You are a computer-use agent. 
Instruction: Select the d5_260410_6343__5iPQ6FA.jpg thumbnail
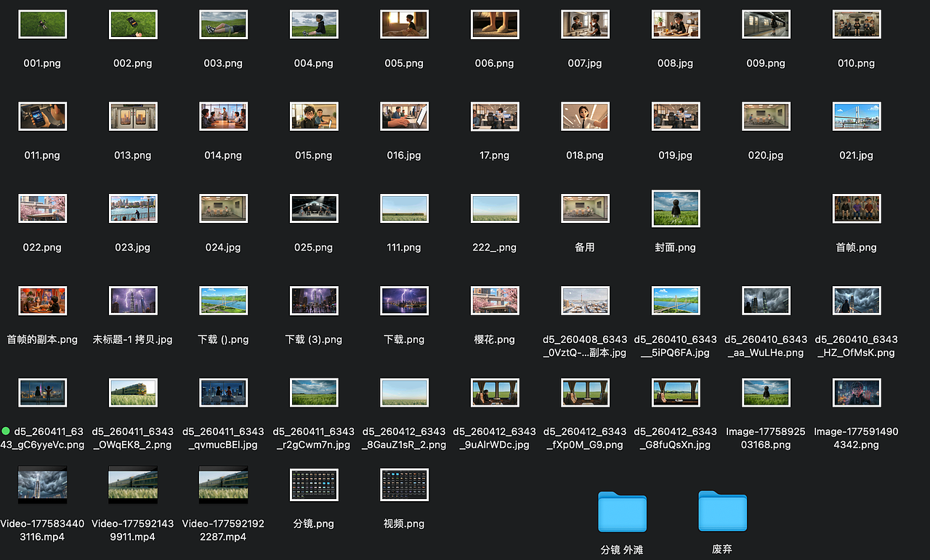[x=676, y=301]
